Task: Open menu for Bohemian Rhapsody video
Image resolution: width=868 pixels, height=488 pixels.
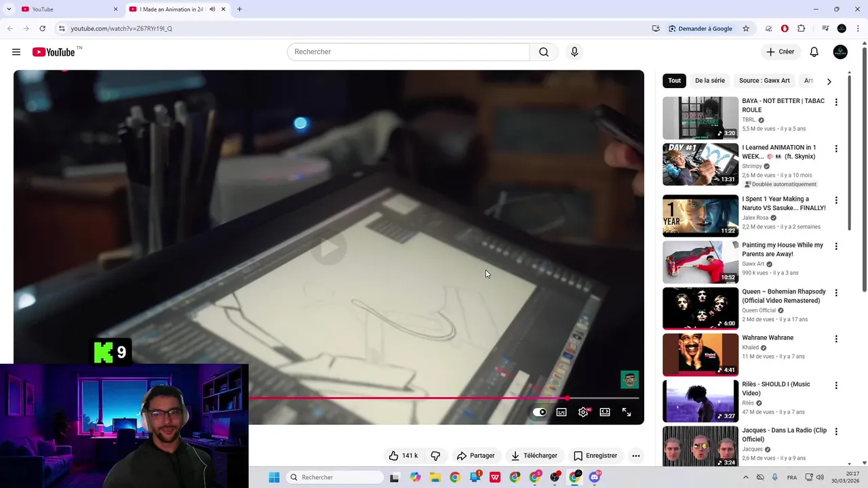Action: (836, 293)
